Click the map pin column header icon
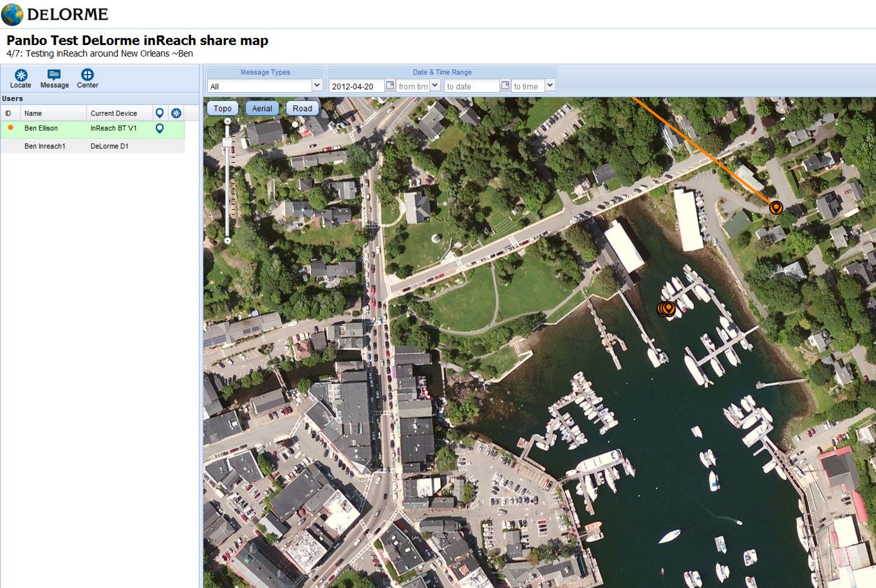Screen dimensions: 876x588 point(160,113)
